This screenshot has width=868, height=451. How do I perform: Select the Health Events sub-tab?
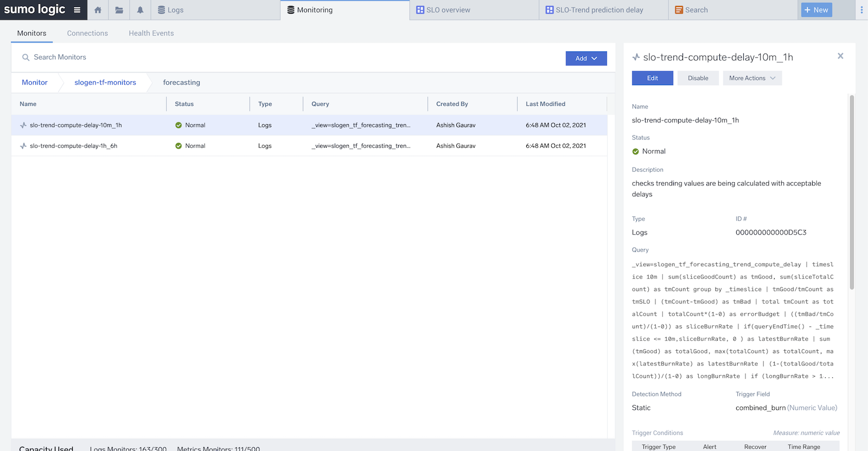151,33
